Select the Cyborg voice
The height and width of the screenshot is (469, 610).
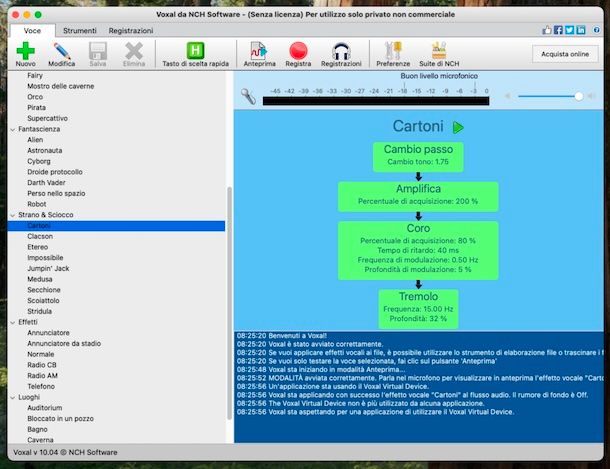39,161
